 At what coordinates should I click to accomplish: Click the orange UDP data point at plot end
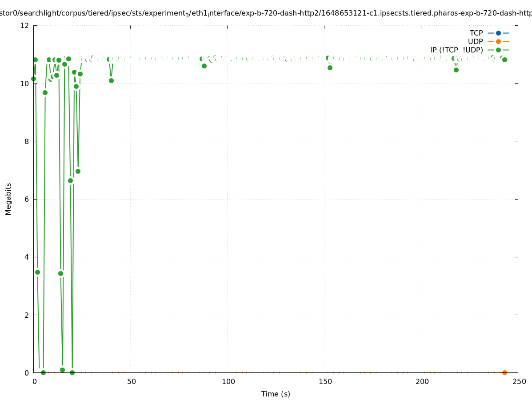504,372
